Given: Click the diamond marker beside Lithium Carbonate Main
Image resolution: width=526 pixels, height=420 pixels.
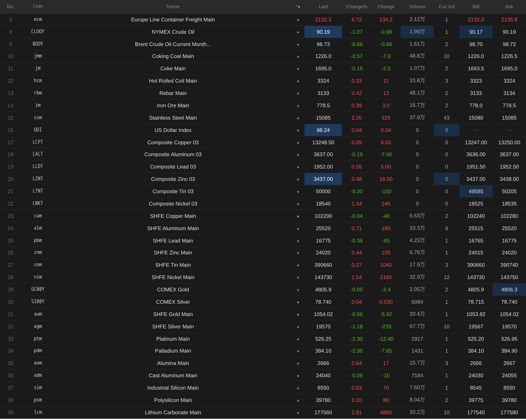Looking at the screenshot, I should pyautogui.click(x=298, y=413).
